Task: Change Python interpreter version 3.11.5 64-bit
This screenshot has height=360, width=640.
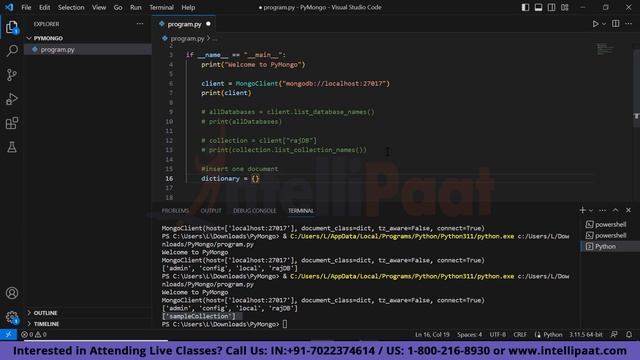Action: tap(586, 334)
